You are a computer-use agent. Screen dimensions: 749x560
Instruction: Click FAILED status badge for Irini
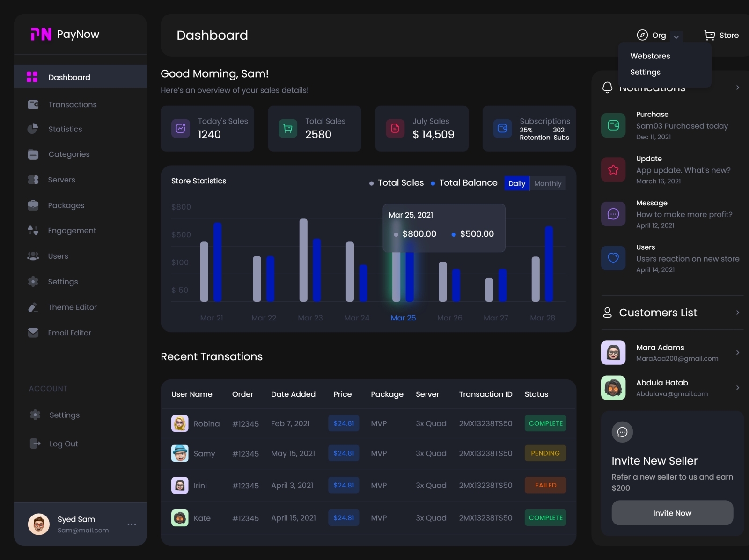pos(545,485)
